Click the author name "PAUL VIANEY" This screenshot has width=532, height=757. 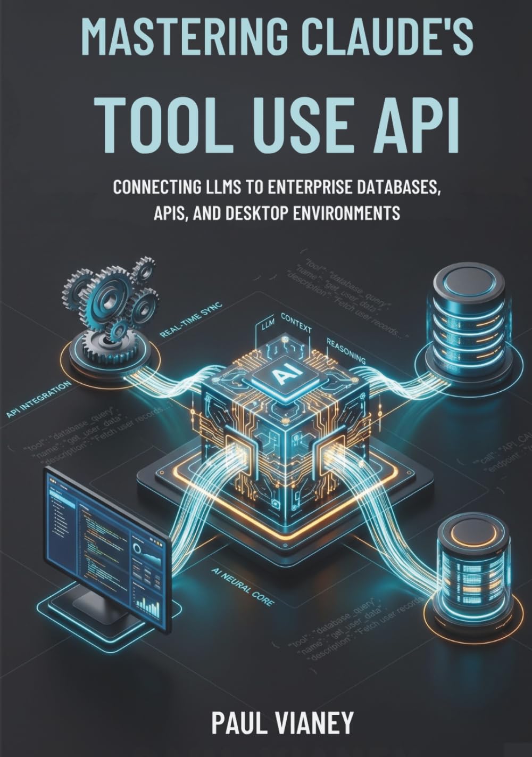click(x=282, y=723)
